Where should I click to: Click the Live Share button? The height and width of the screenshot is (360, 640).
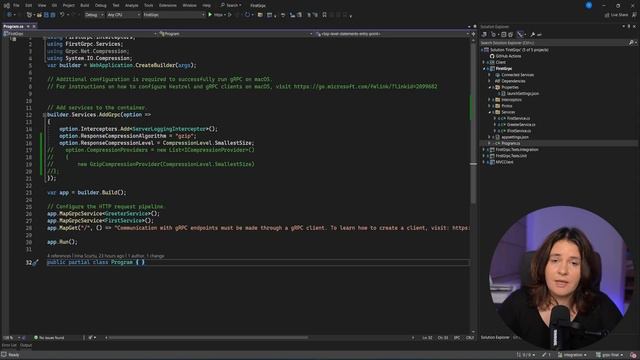point(616,15)
